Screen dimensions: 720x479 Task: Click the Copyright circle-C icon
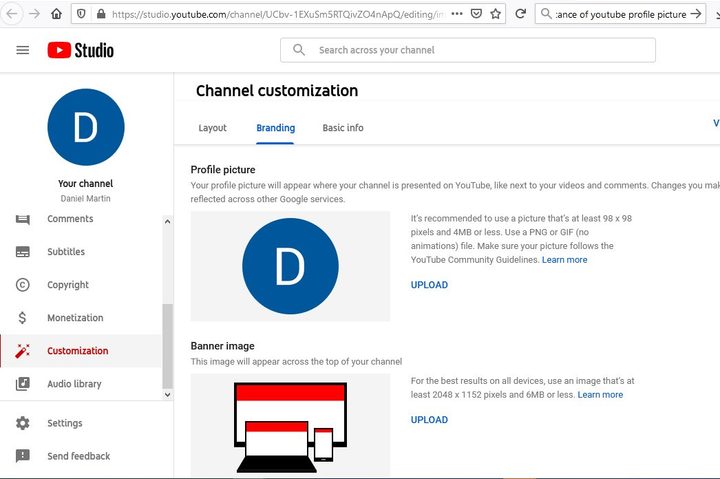coord(22,285)
